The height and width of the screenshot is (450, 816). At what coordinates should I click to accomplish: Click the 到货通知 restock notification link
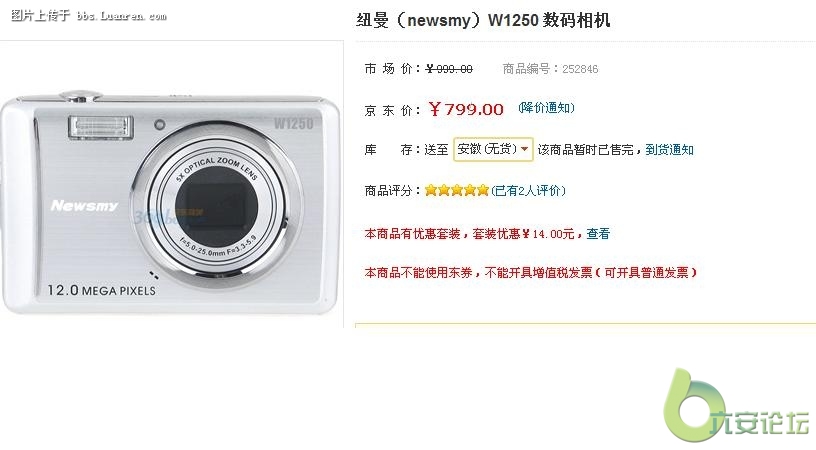669,150
